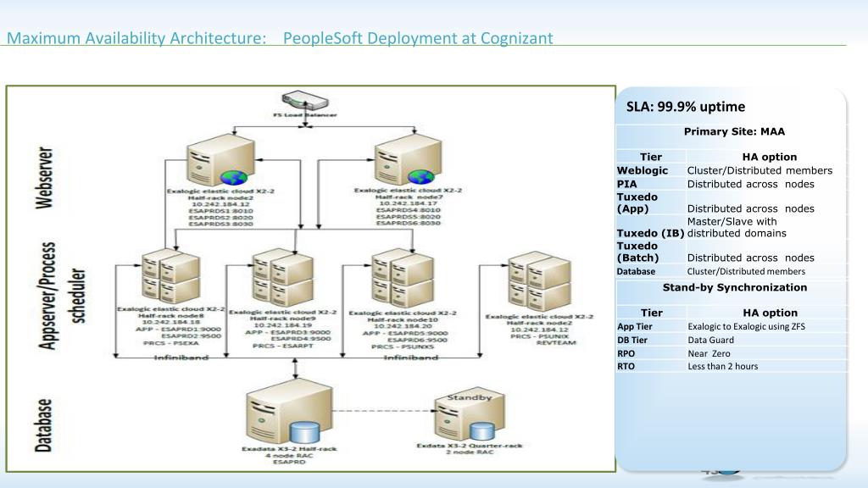Click Cluster/Distributed members cell beside Weblogic
Viewport: 868px width, 488px height.
tap(759, 170)
